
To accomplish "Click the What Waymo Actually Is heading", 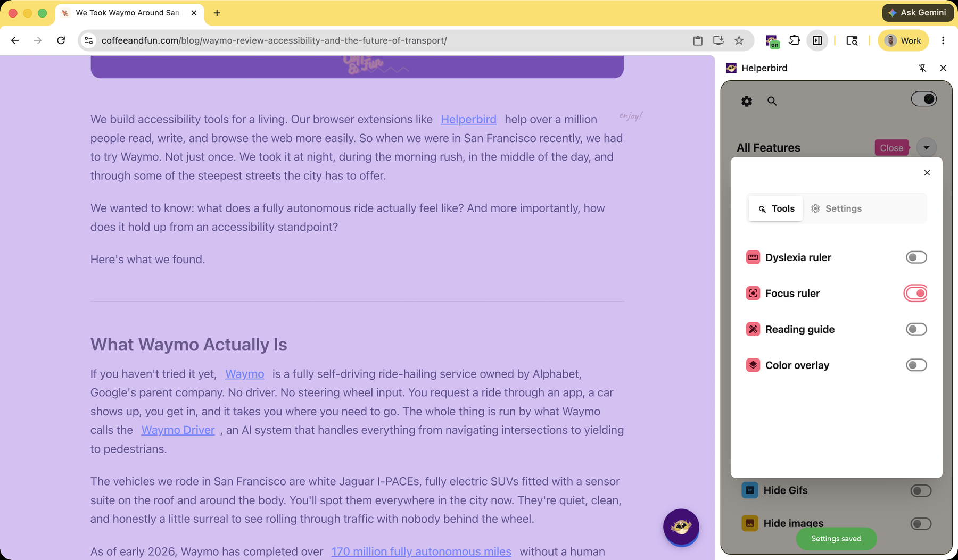I will pos(188,345).
